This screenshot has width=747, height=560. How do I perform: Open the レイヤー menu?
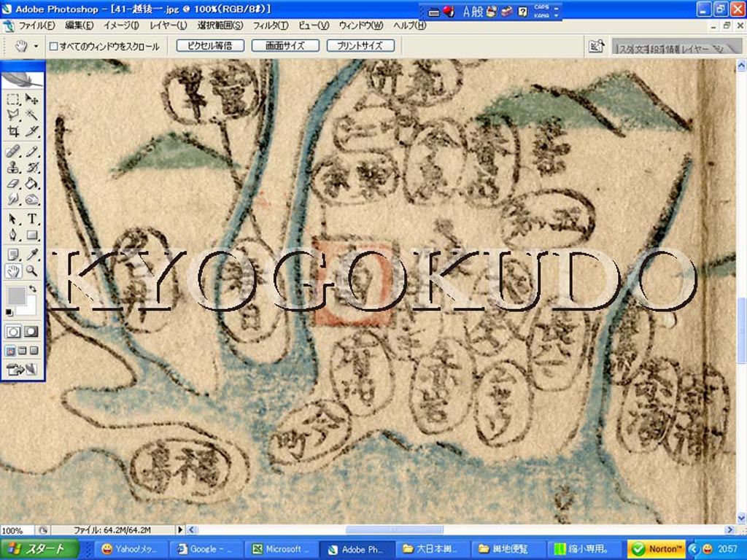[x=169, y=26]
